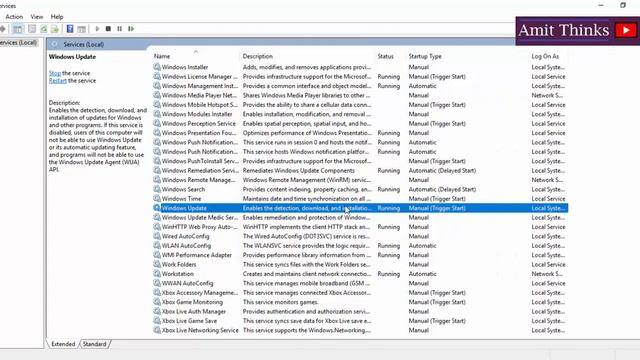Image resolution: width=640 pixels, height=360 pixels.
Task: Select Windows Mobile Hotspot Service row
Action: coord(360,104)
